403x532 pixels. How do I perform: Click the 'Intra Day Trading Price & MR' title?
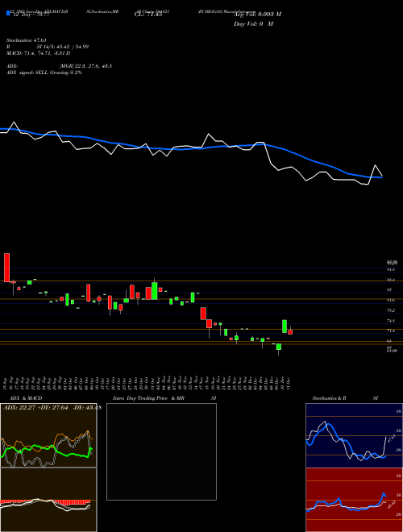click(148, 398)
